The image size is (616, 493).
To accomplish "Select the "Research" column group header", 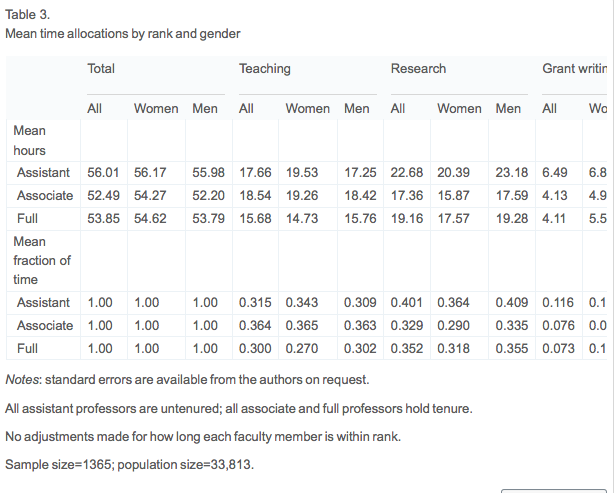I will coord(418,69).
